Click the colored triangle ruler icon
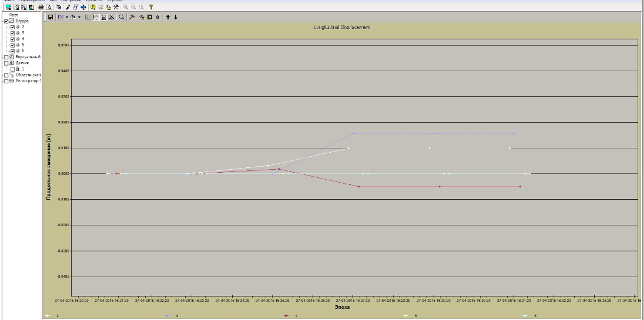Screen dimensions: 644x320 pyautogui.click(x=111, y=17)
